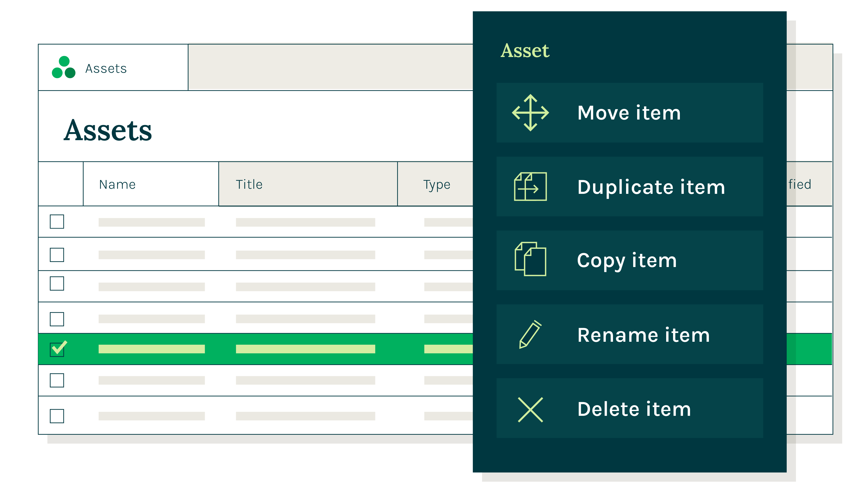Choose Move item from Asset menu
The width and height of the screenshot is (868, 491).
click(629, 113)
